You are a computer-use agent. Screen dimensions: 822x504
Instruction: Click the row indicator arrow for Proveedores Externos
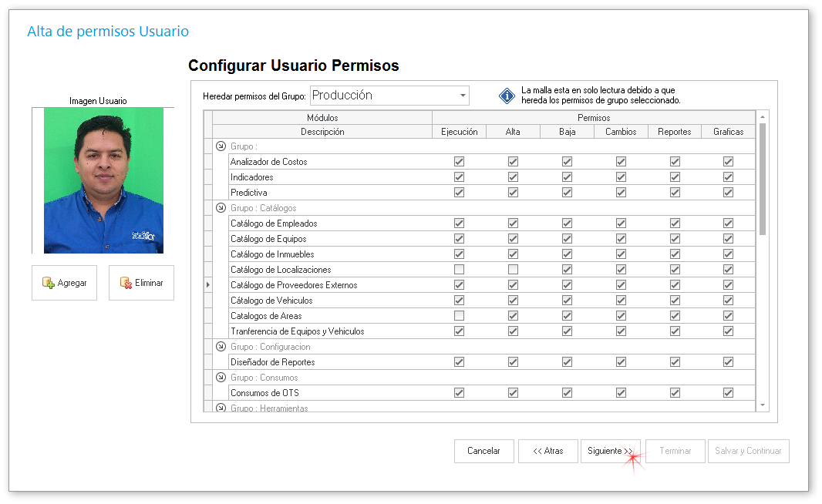[x=207, y=285]
